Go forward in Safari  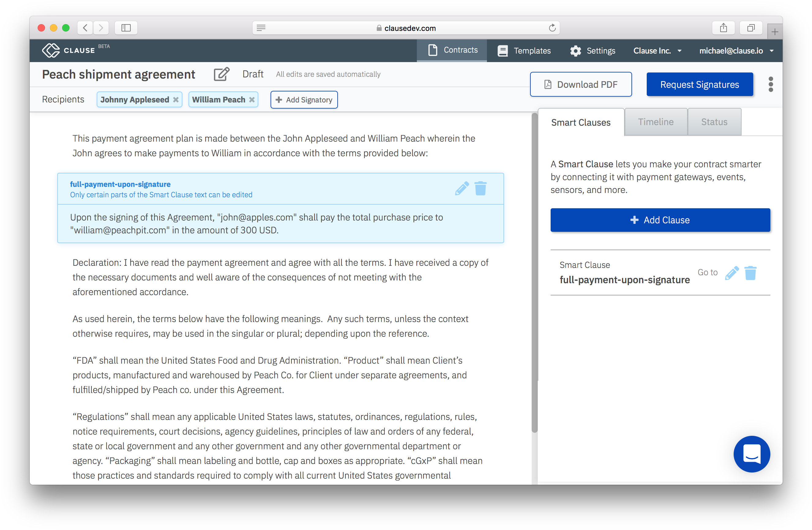point(101,28)
